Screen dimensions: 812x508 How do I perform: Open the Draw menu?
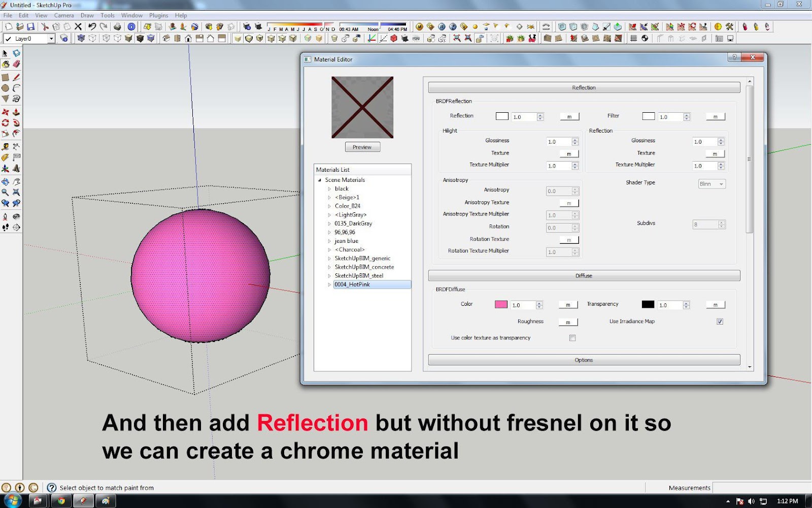(x=87, y=15)
